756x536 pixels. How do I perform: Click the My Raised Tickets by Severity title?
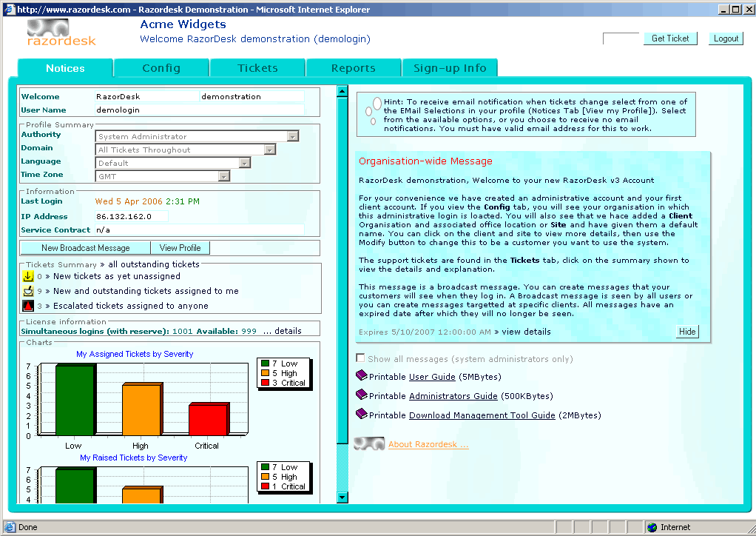point(134,458)
